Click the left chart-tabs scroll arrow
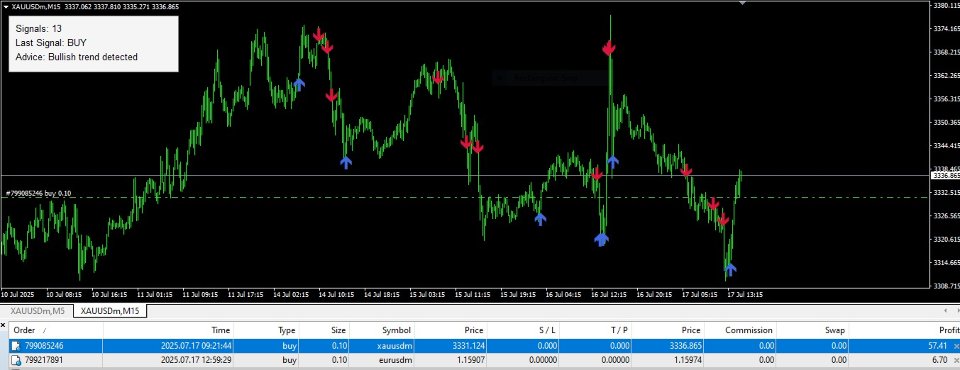 pyautogui.click(x=944, y=311)
